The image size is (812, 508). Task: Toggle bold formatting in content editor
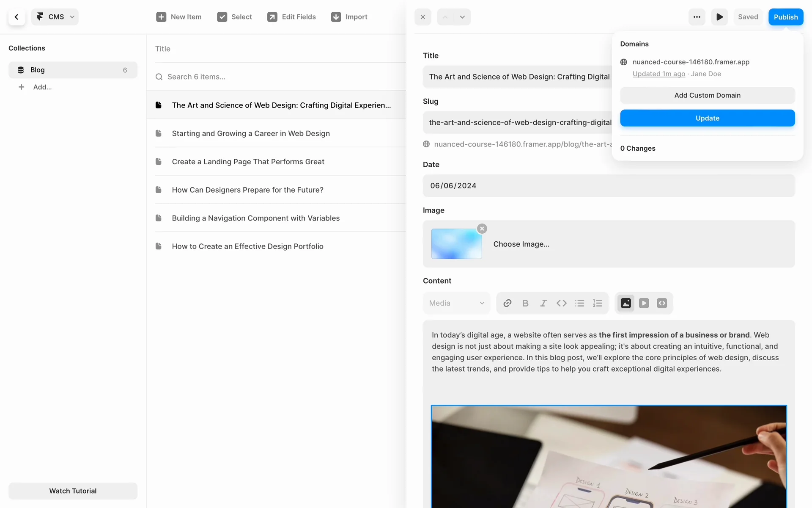tap(525, 303)
